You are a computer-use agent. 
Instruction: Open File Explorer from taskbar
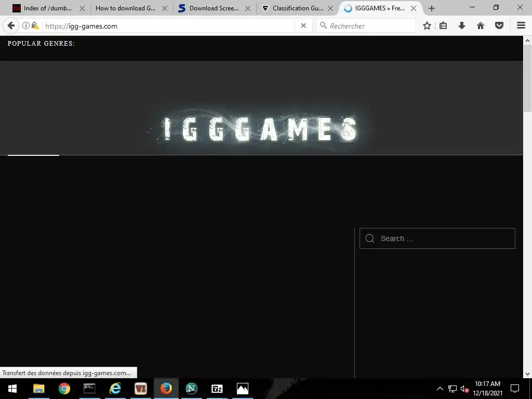point(38,389)
